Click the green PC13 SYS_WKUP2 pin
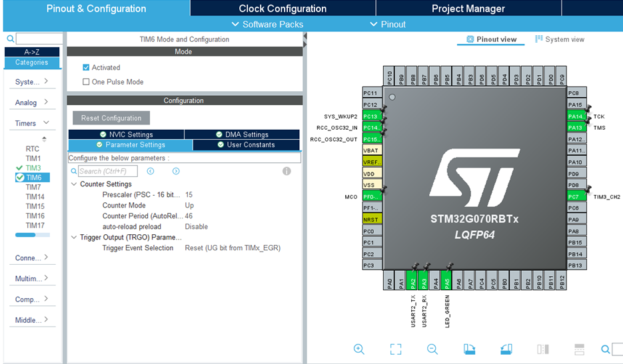 point(372,116)
